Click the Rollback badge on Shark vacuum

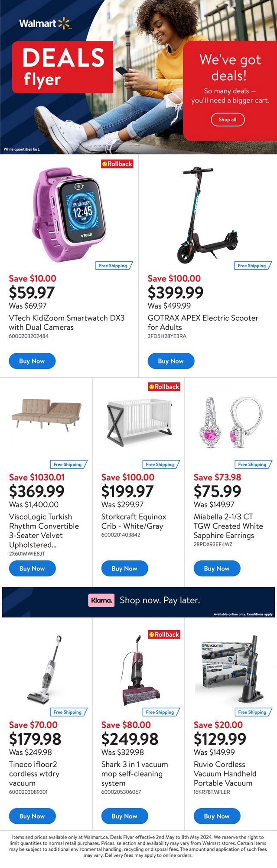coord(164,635)
